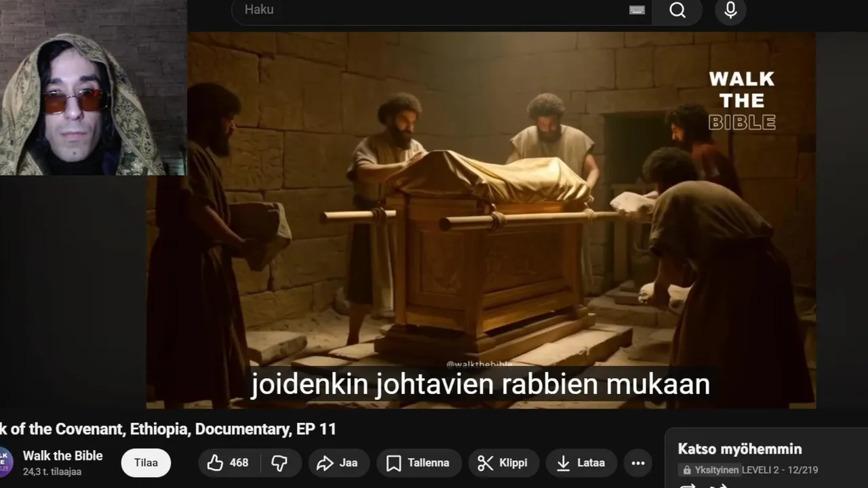Click the download arrow icon on Lataa
The width and height of the screenshot is (868, 488).
(563, 463)
